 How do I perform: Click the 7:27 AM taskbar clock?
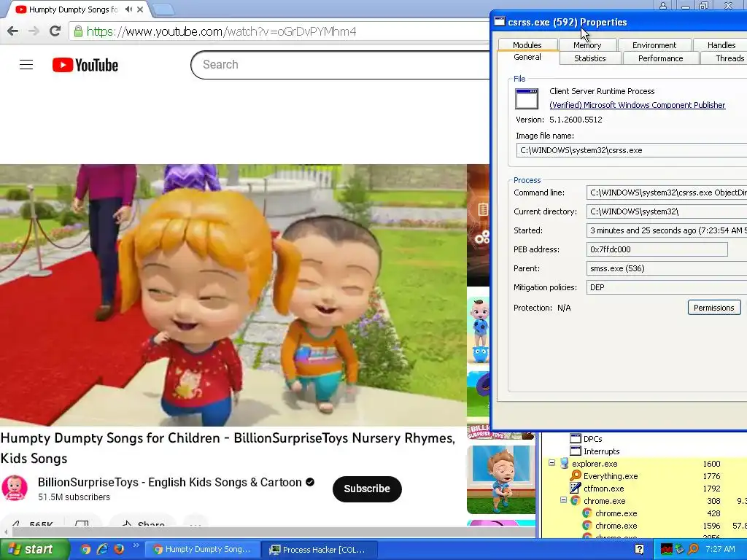click(x=720, y=549)
